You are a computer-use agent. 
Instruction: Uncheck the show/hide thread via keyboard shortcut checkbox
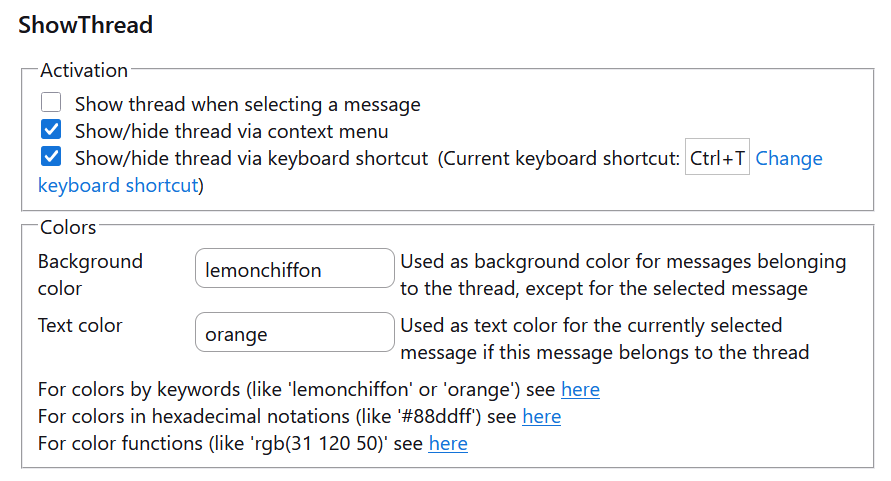tap(51, 157)
